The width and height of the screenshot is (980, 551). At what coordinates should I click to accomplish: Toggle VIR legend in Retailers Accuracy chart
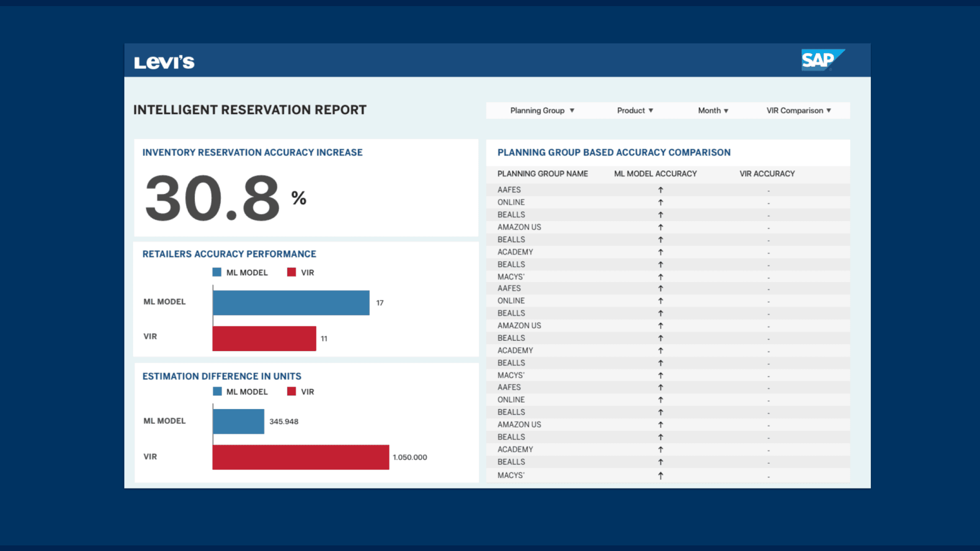pyautogui.click(x=307, y=272)
